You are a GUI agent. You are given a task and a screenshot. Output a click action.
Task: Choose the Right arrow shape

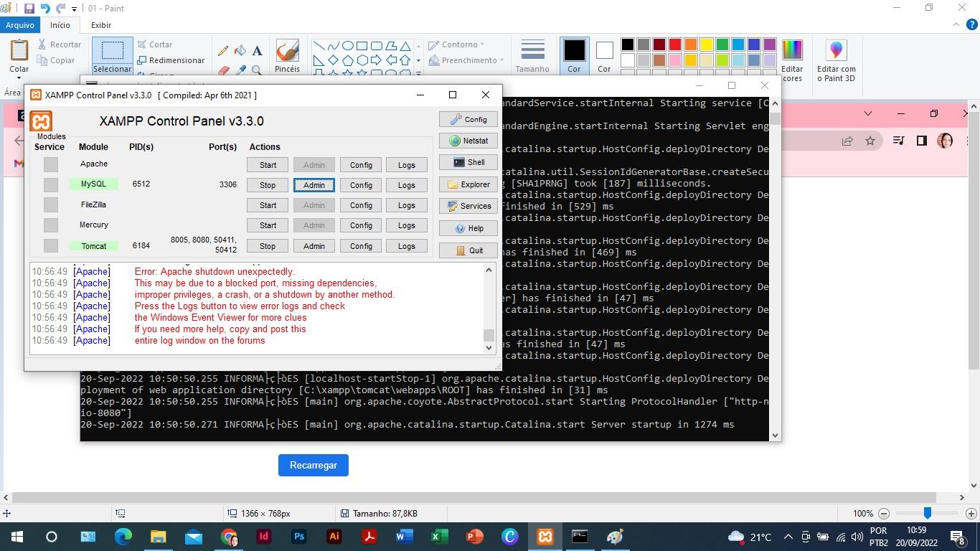point(376,60)
